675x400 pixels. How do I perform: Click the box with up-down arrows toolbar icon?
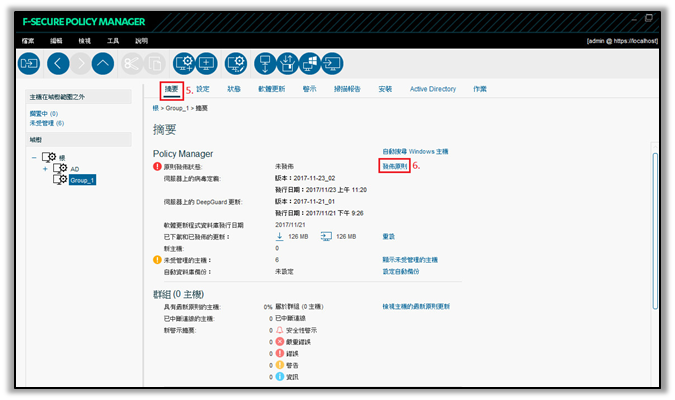pos(288,64)
